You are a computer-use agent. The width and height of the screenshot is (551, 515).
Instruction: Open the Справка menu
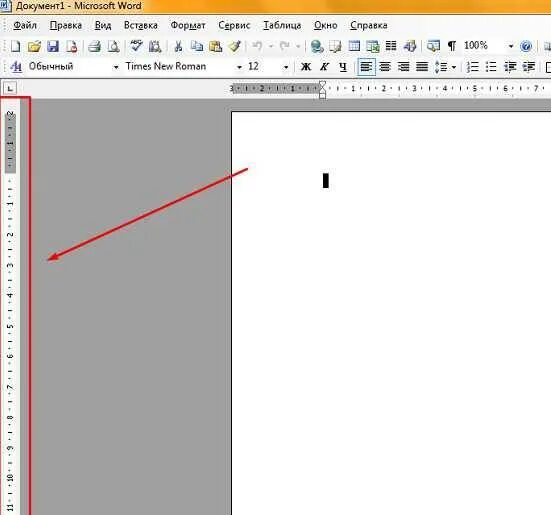[x=369, y=25]
